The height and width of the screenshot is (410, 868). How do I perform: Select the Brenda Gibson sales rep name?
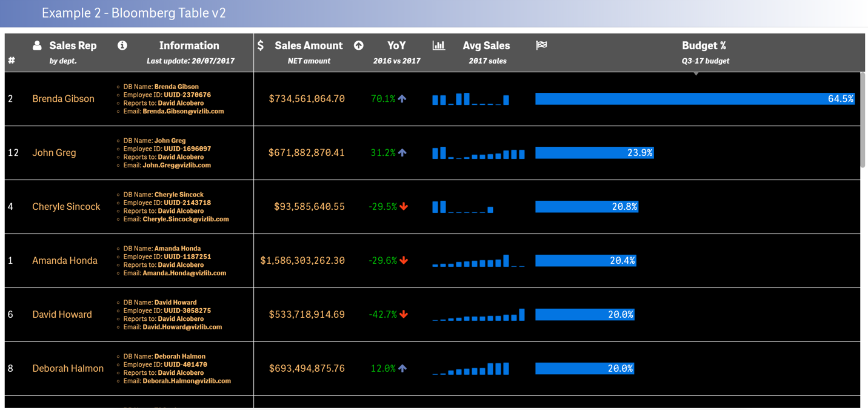tap(63, 99)
